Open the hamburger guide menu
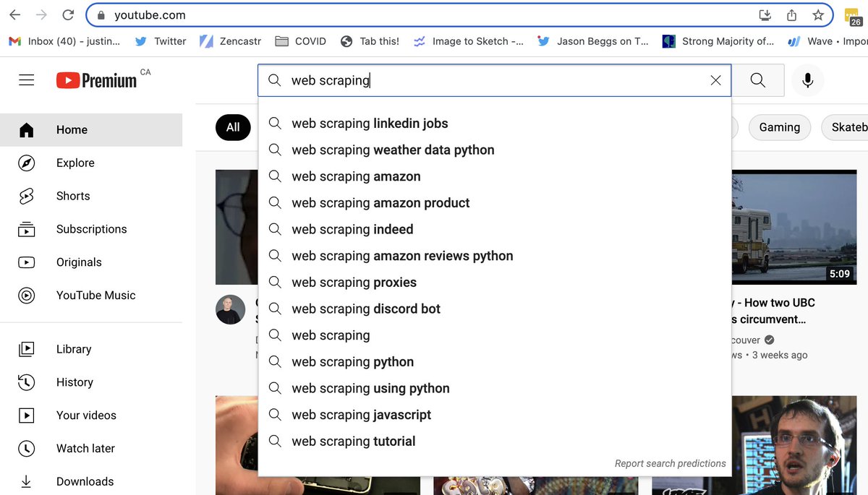868x495 pixels. pos(27,80)
